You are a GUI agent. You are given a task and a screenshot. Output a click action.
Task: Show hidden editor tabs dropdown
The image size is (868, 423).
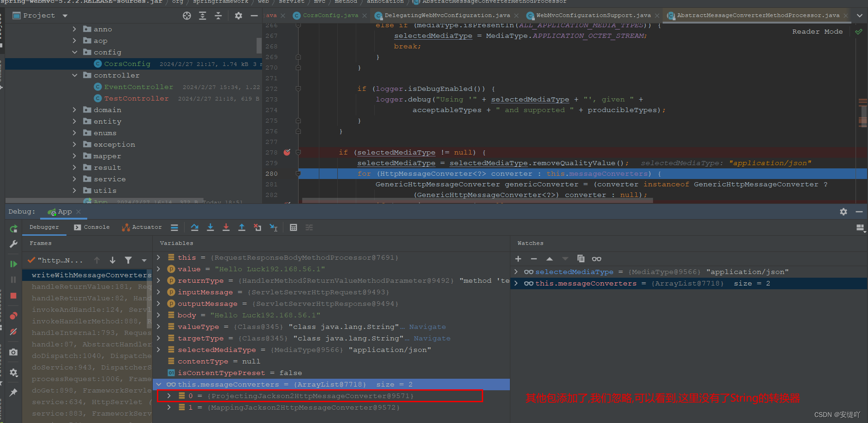point(860,16)
